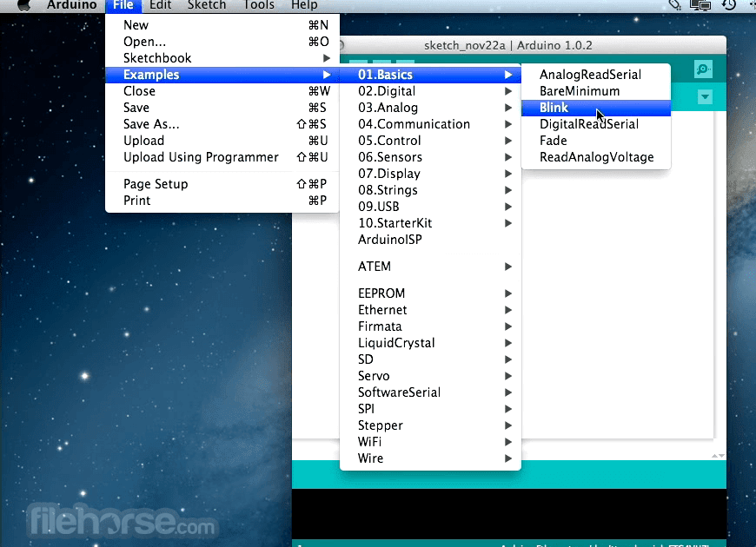Screen dimensions: 756x547
Task: Expand Servo library examples
Action: pyautogui.click(x=430, y=375)
